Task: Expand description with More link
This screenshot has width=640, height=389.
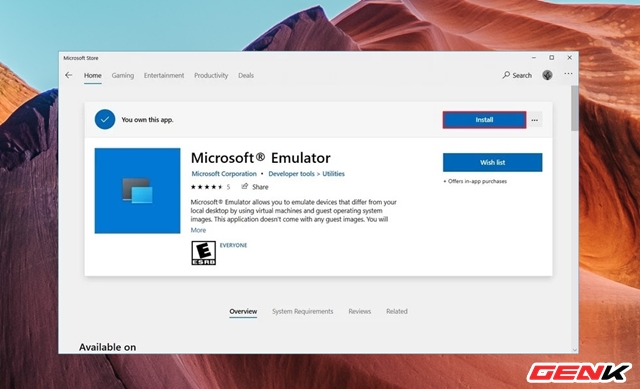Action: click(x=198, y=230)
